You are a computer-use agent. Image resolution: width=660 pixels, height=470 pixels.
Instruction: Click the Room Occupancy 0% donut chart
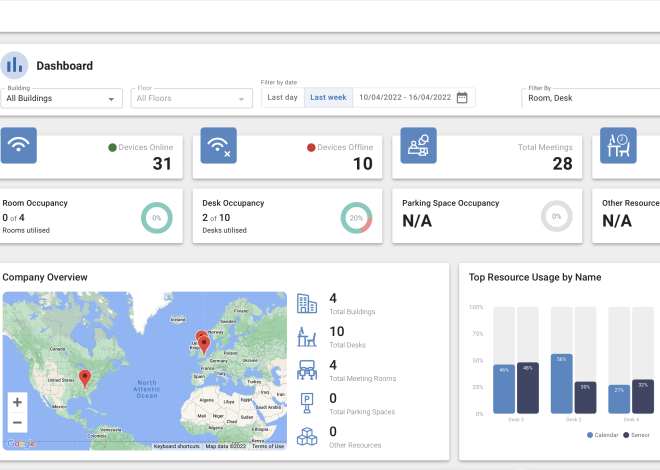[157, 218]
